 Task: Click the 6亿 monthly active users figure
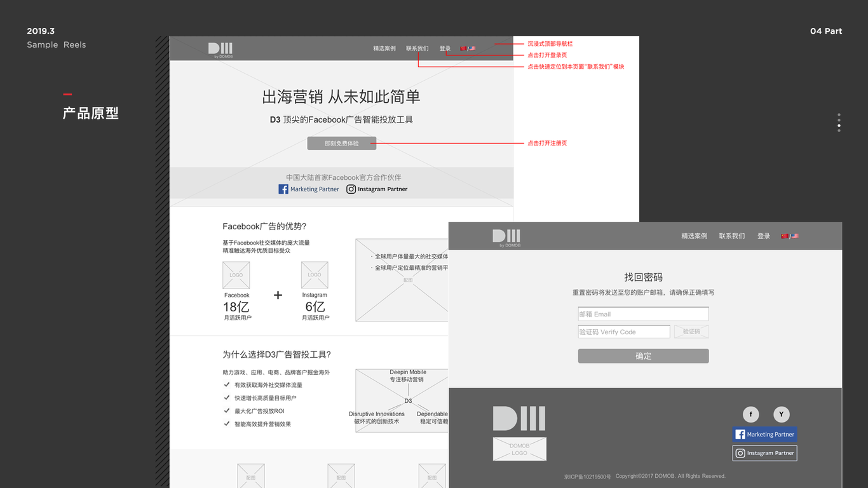(x=315, y=307)
